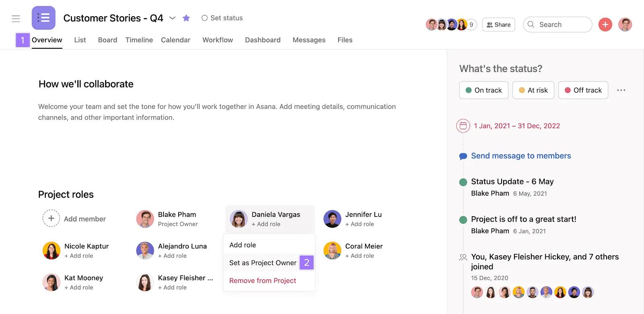
Task: Expand the project members count bubble
Action: click(471, 25)
